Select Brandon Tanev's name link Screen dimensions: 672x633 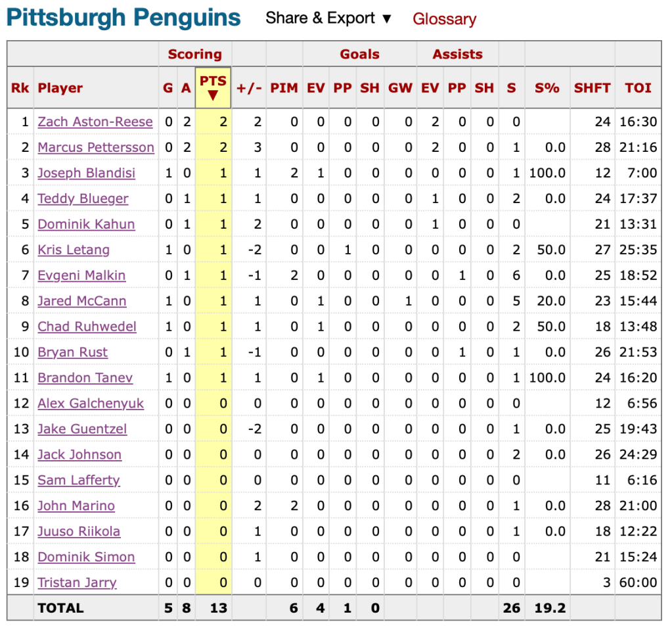[85, 378]
